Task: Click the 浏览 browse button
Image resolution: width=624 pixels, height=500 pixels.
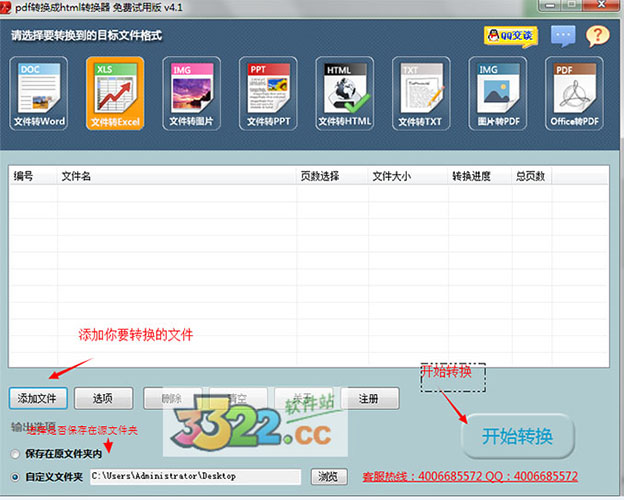Action: pyautogui.click(x=329, y=477)
